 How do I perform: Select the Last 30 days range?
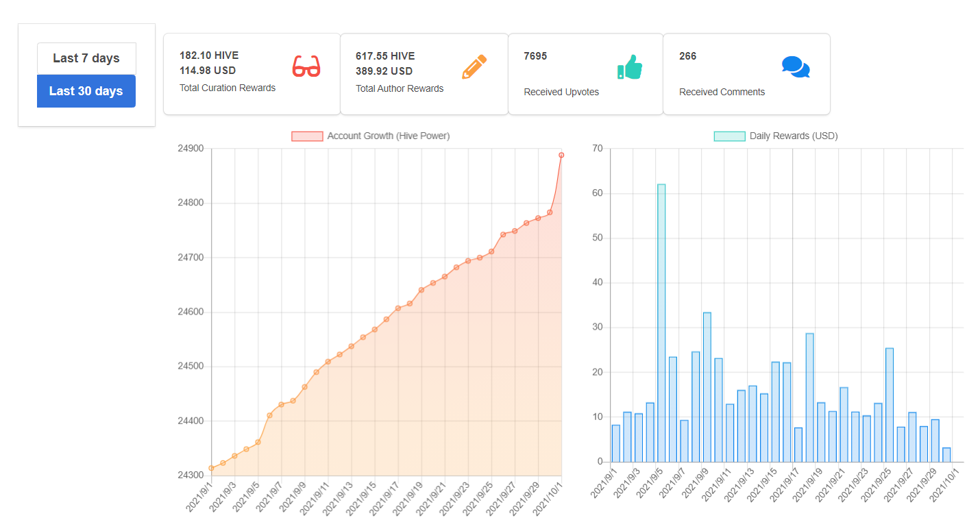[86, 91]
